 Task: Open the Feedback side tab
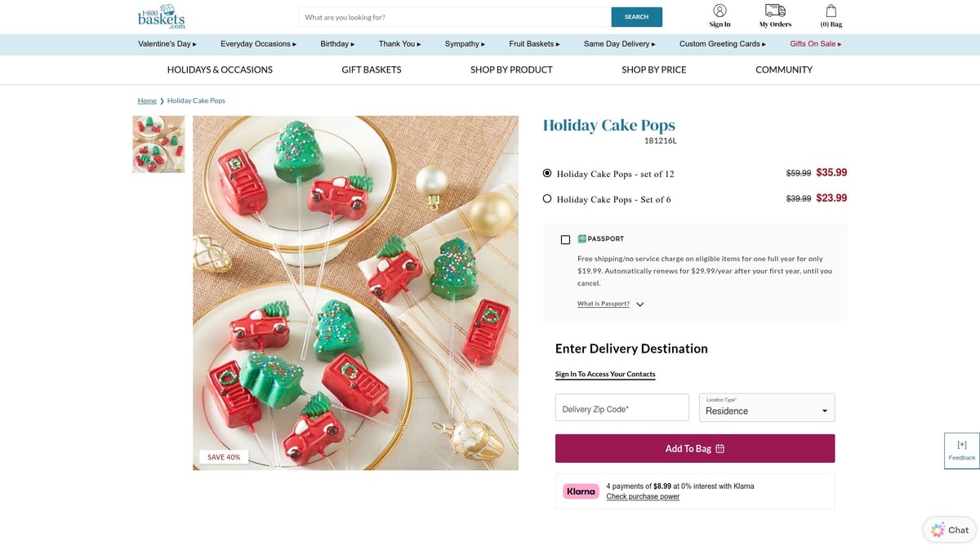(961, 451)
